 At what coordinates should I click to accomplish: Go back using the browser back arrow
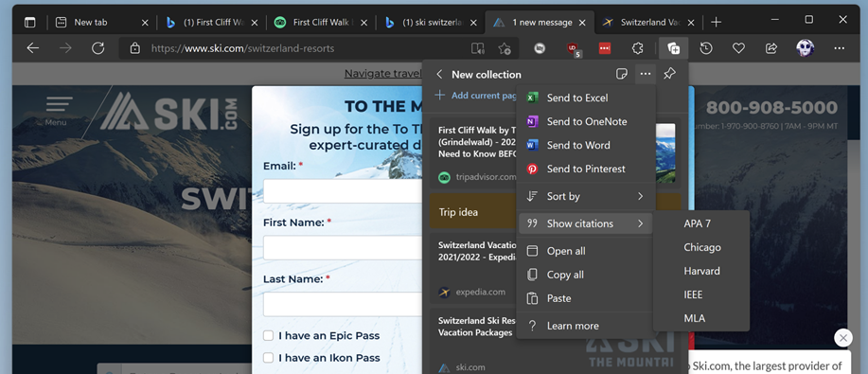(x=33, y=48)
